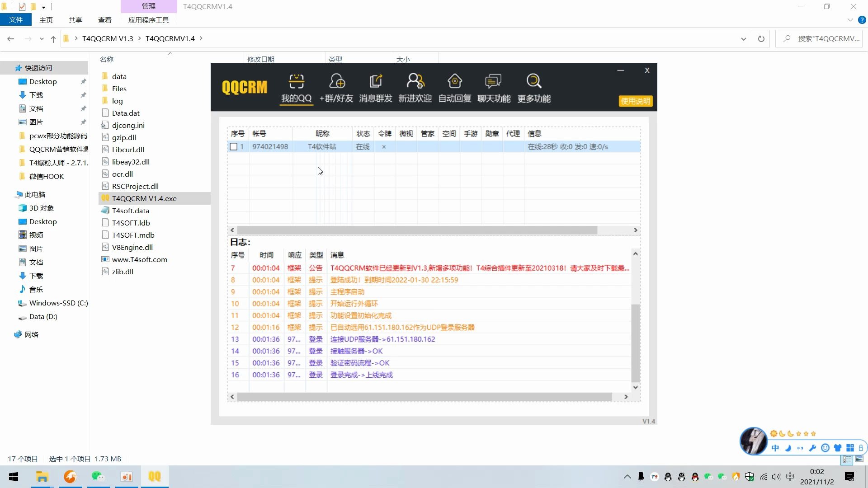
Task: Switch to large icons view
Action: pyautogui.click(x=859, y=459)
